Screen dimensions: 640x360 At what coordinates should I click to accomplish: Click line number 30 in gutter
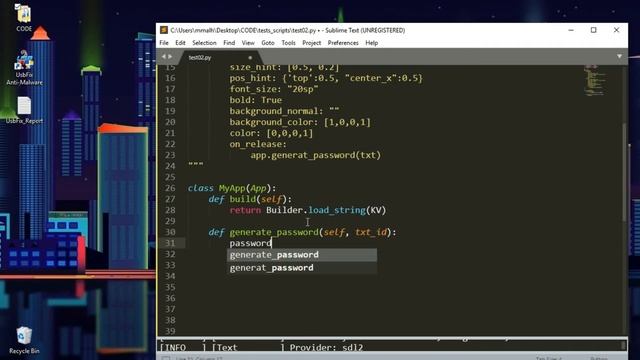170,232
